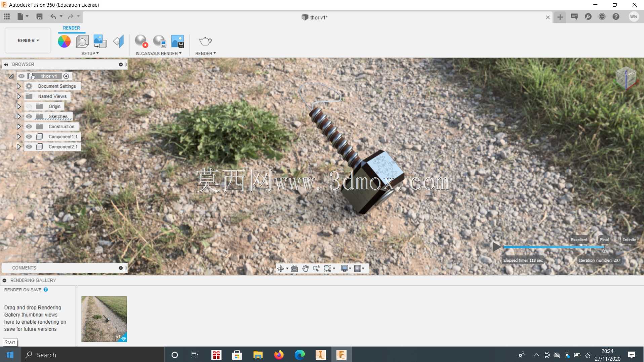Open In-Canvas Render Settings
Screen dimensions: 644x362
[x=160, y=41]
